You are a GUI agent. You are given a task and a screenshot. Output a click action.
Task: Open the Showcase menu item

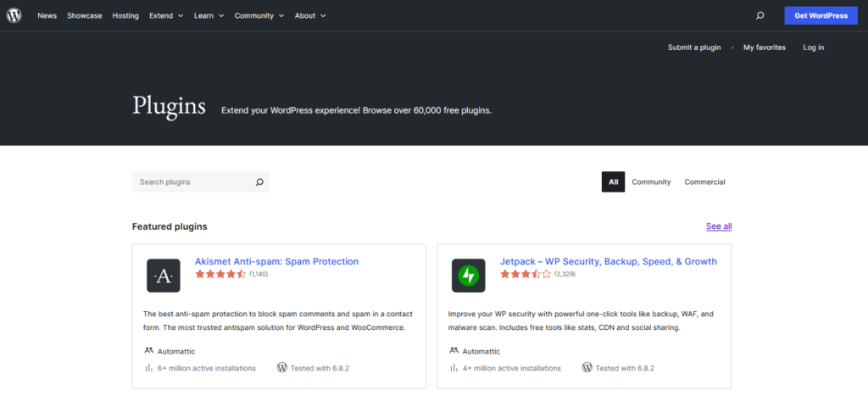(x=85, y=15)
